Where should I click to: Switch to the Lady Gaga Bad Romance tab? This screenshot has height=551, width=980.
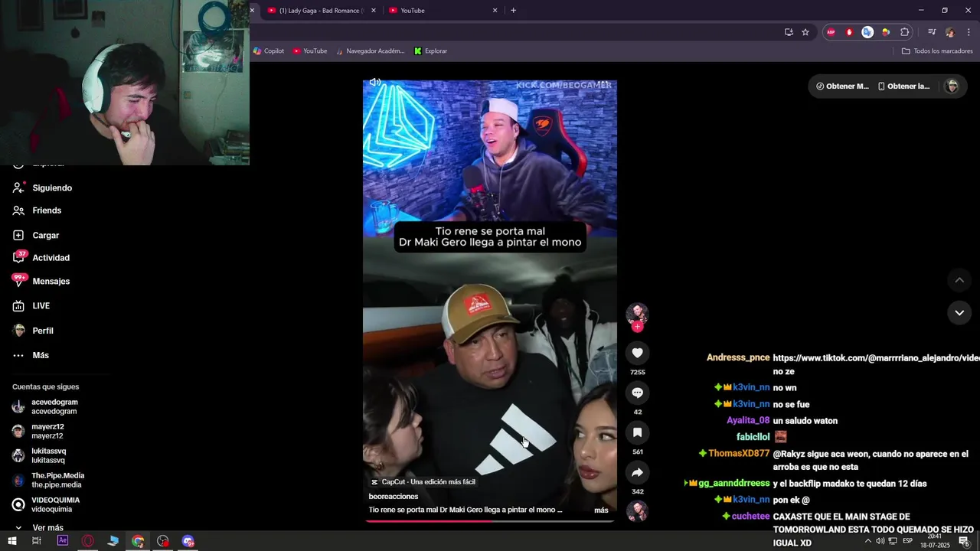[x=314, y=10]
